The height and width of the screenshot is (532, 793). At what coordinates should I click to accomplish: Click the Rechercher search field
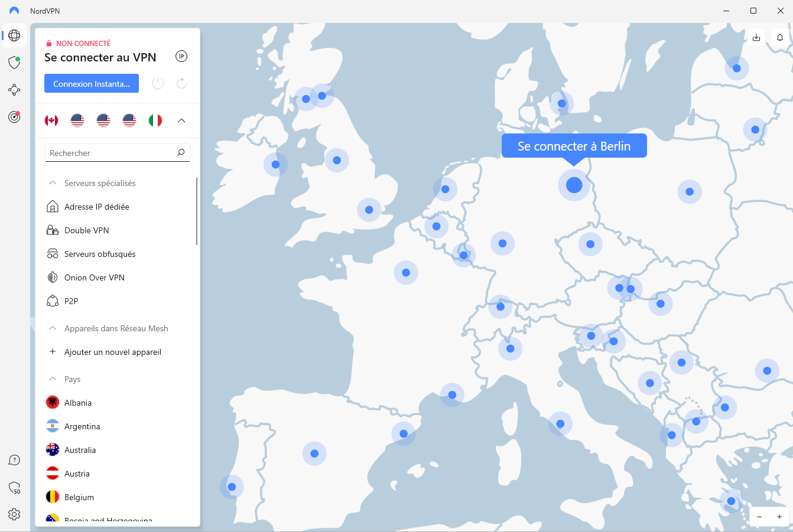click(x=111, y=153)
